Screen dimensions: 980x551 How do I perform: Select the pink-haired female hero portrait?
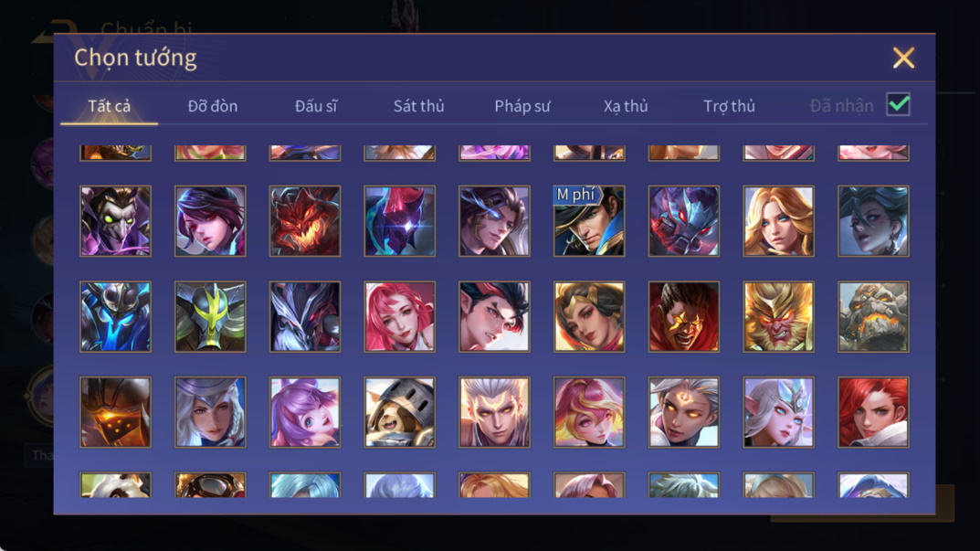tap(399, 316)
